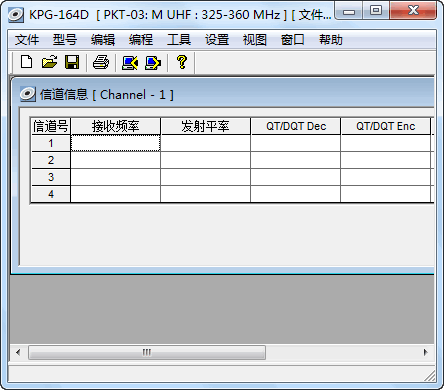The height and width of the screenshot is (390, 444).
Task: Open the 设置 menu
Action: [x=217, y=40]
